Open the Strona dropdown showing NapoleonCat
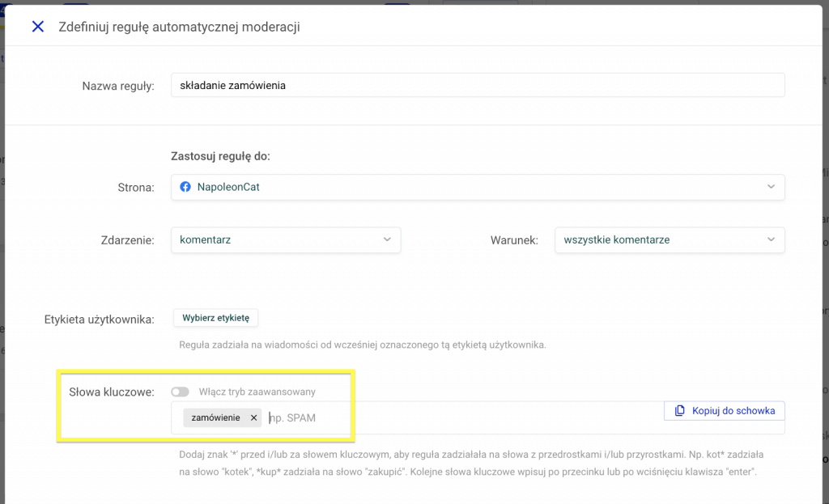Viewport: 829px width, 504px height. click(478, 187)
